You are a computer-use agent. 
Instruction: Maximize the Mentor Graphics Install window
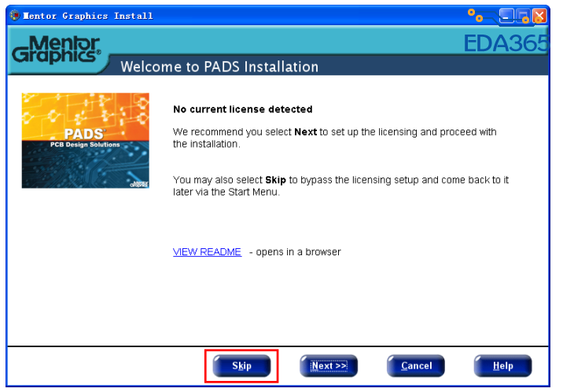tap(523, 16)
